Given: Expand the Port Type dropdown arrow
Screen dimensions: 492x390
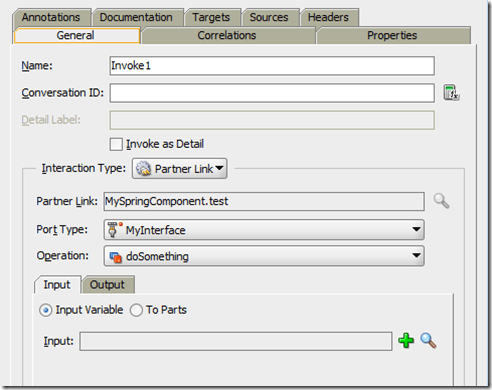Looking at the screenshot, I should pos(416,229).
